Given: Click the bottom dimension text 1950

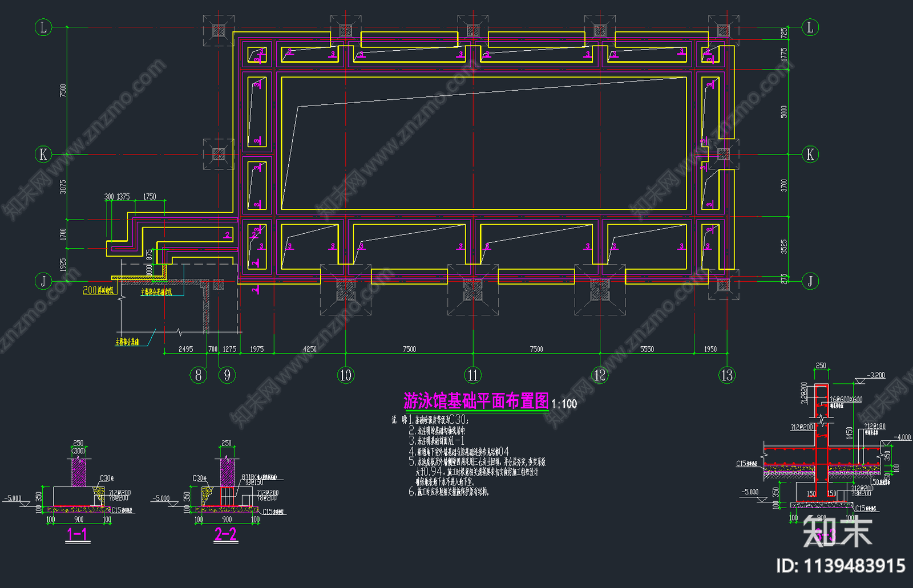Looking at the screenshot, I should 710,349.
